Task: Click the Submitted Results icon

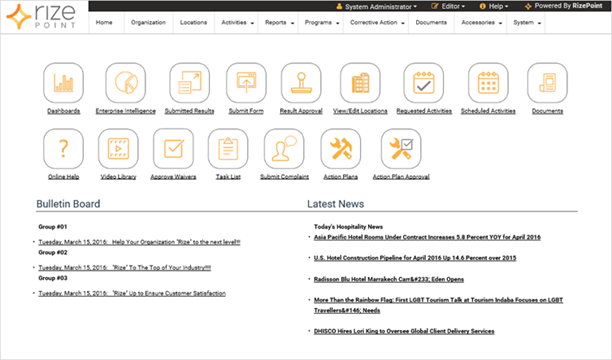Action: click(189, 83)
